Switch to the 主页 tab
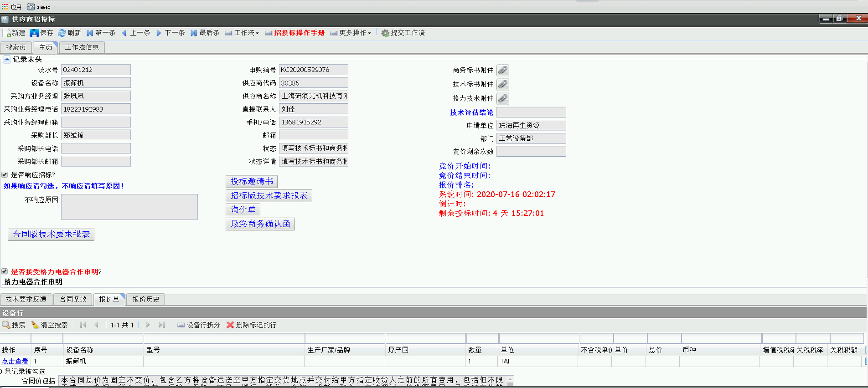The width and height of the screenshot is (868, 388). pos(45,47)
